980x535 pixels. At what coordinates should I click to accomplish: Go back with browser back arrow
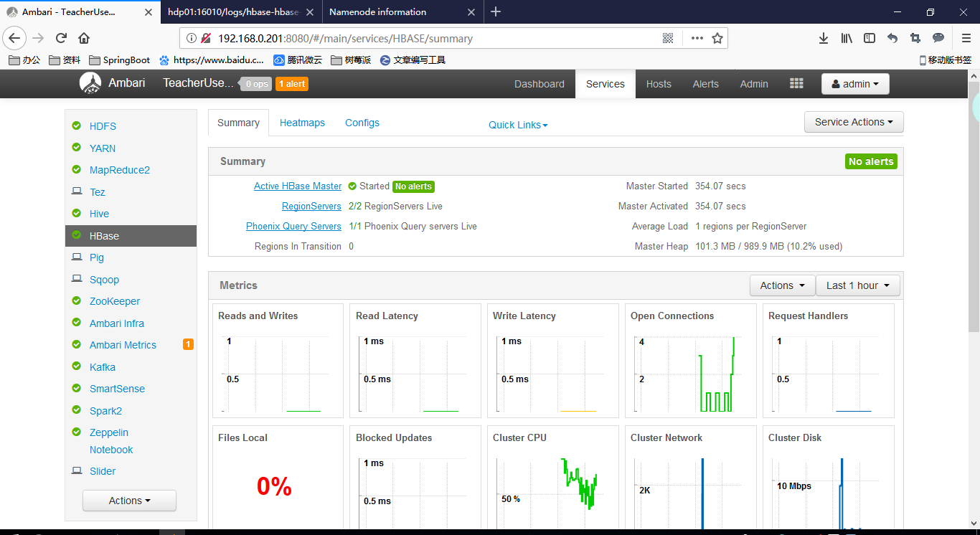point(14,38)
